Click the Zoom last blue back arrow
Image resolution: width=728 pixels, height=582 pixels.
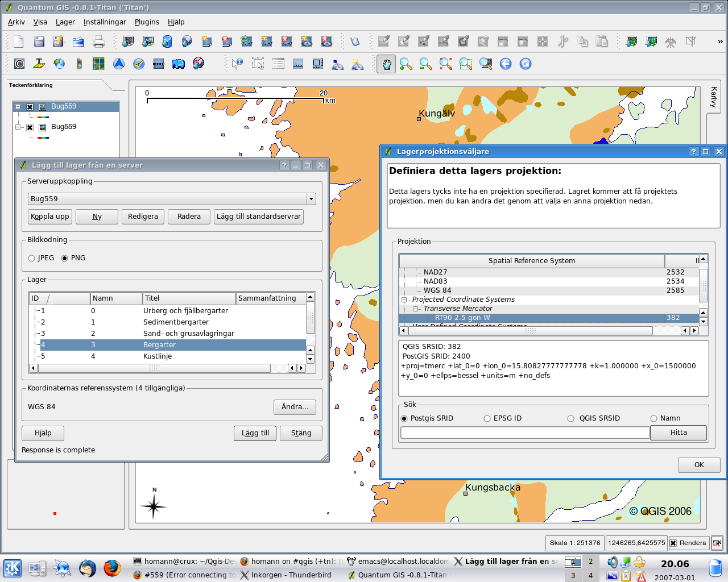click(x=506, y=64)
